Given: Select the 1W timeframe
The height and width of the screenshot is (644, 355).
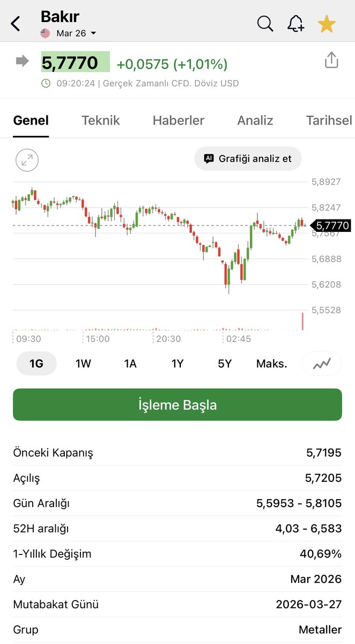Looking at the screenshot, I should 83,363.
